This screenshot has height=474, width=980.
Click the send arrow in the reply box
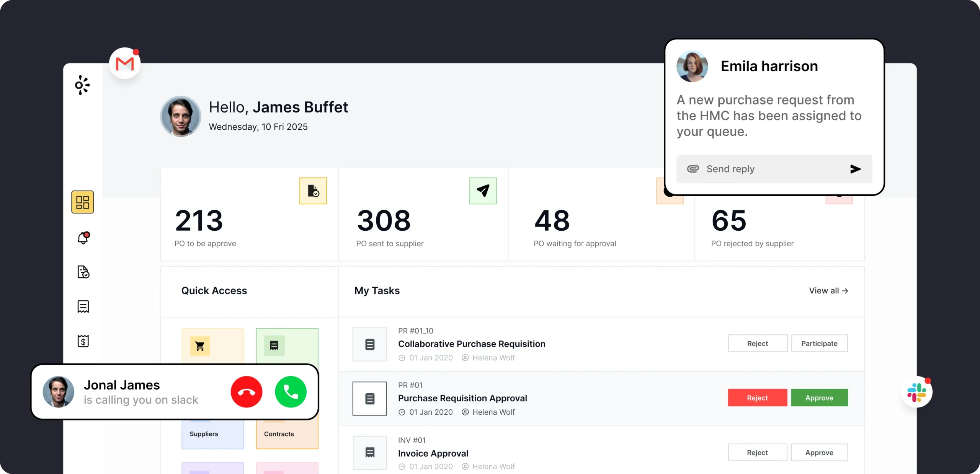pos(855,169)
